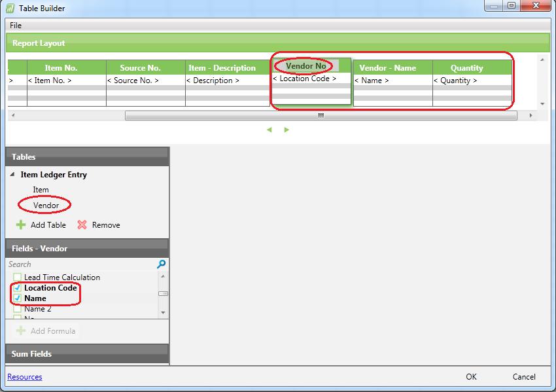Click the < Item No. > cell
556x392 pixels.
[67, 80]
